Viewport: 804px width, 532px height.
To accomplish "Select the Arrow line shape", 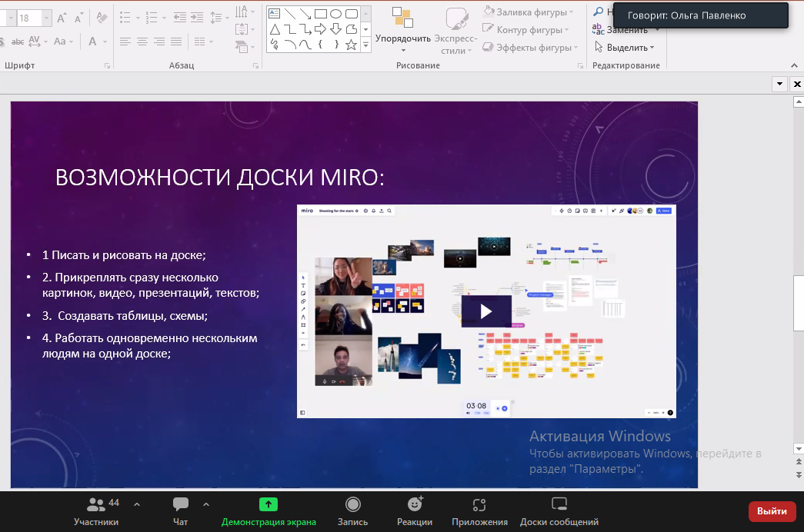I will point(305,14).
